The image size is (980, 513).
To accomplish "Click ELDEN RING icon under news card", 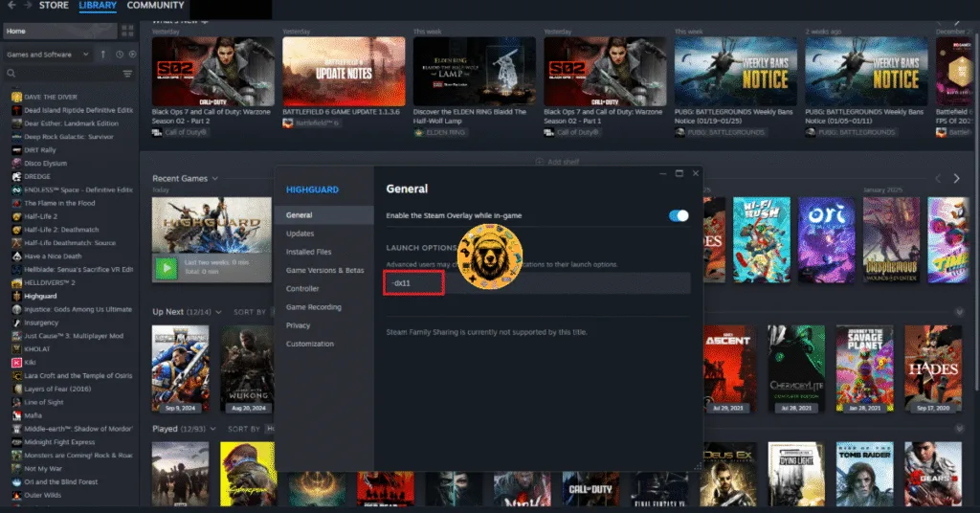I will click(419, 132).
